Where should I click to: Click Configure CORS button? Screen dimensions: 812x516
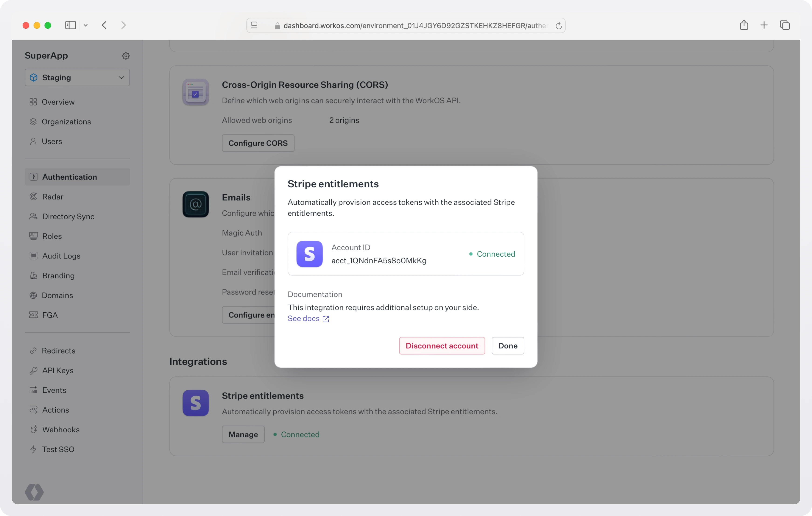tap(258, 143)
